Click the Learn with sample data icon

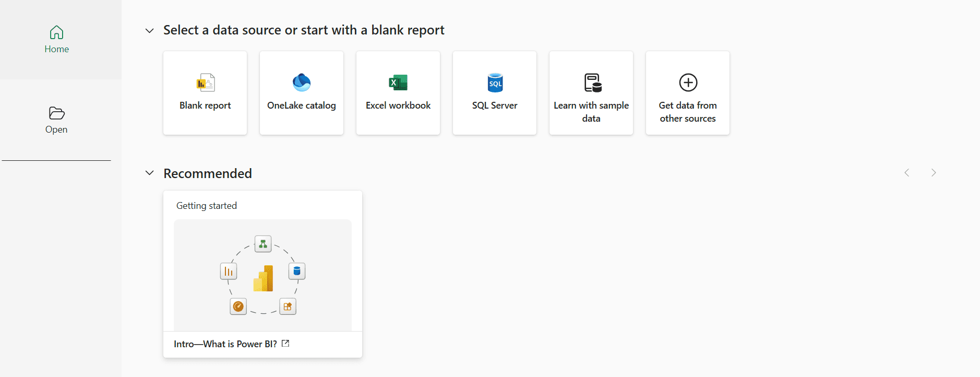coord(592,83)
